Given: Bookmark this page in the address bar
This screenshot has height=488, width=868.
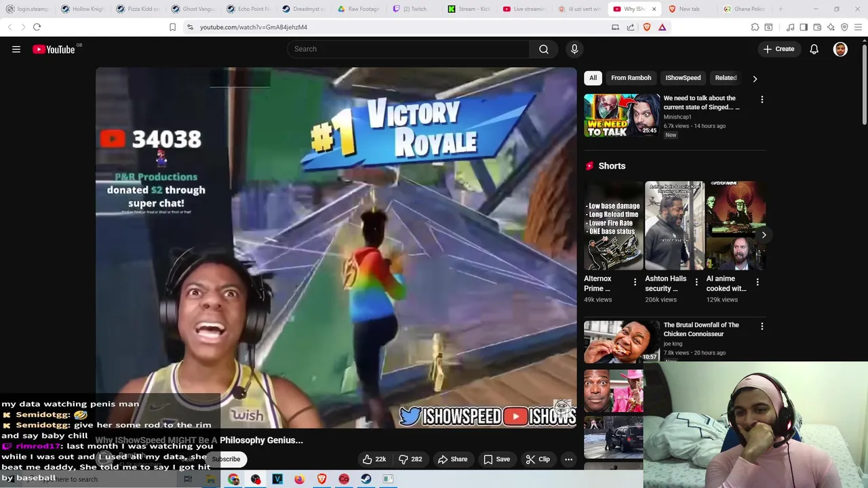Looking at the screenshot, I should (x=172, y=27).
